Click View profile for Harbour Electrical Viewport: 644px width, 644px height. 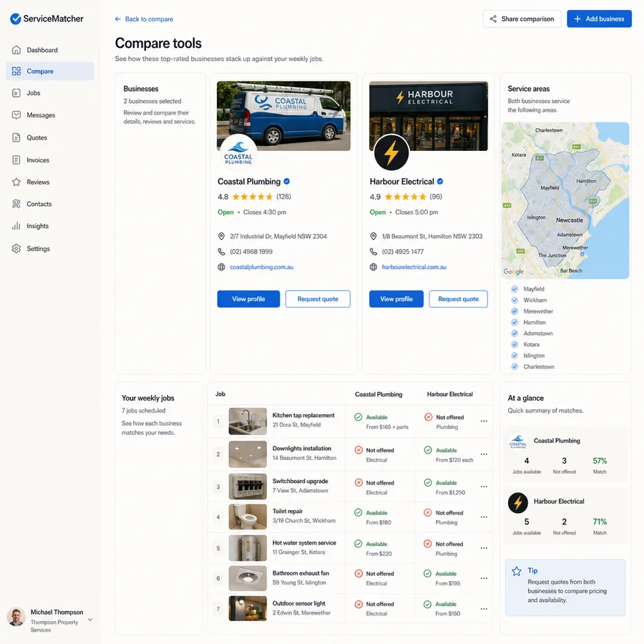pos(396,299)
